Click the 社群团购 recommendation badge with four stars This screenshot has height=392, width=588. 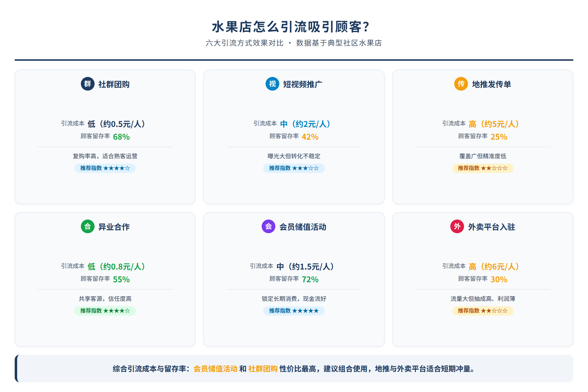click(105, 168)
